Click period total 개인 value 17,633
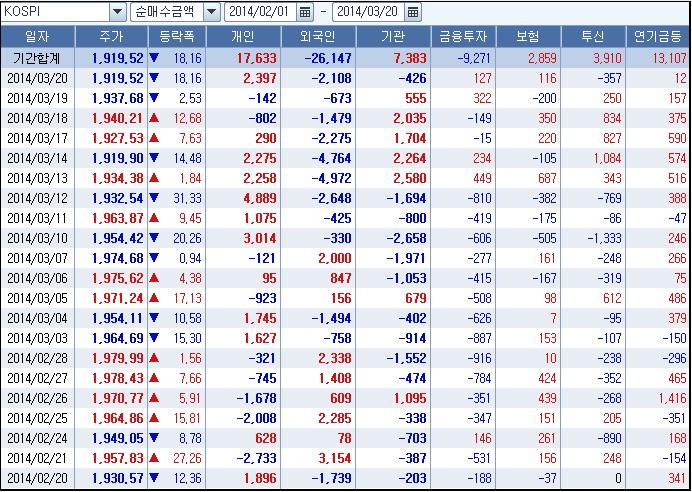This screenshot has height=492, width=692. (x=256, y=58)
